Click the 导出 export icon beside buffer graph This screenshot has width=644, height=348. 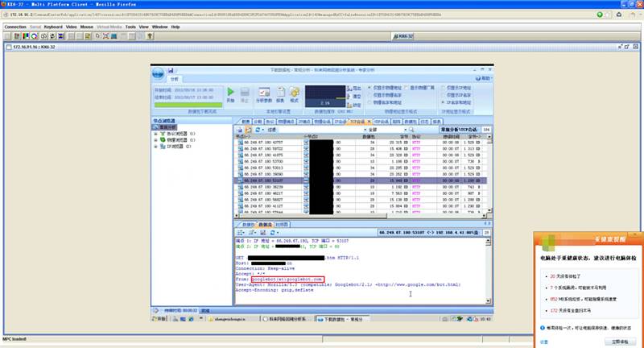click(350, 89)
